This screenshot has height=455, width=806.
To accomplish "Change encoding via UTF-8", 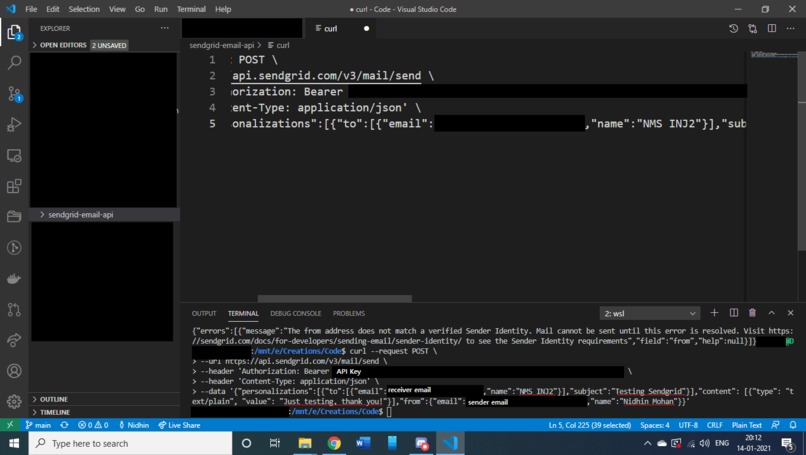I will click(688, 425).
